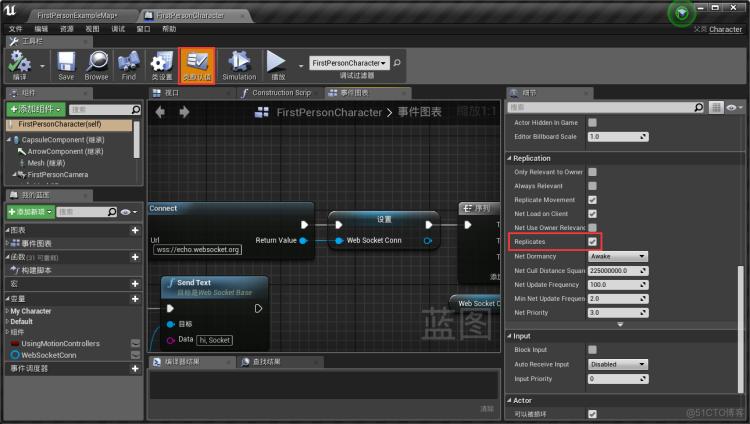Edit Editor Billboard Scale value field
This screenshot has height=424, width=750.
(618, 137)
